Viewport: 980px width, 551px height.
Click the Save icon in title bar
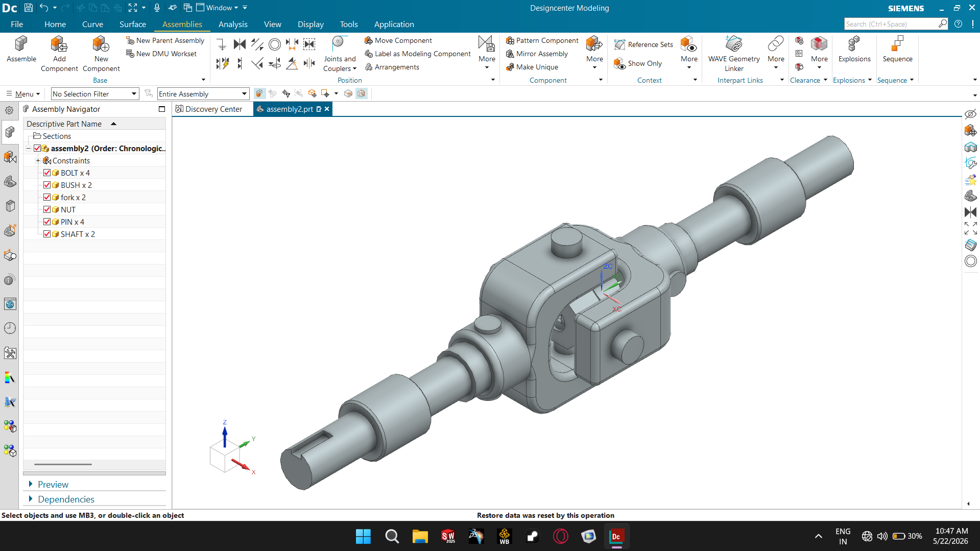coord(29,8)
